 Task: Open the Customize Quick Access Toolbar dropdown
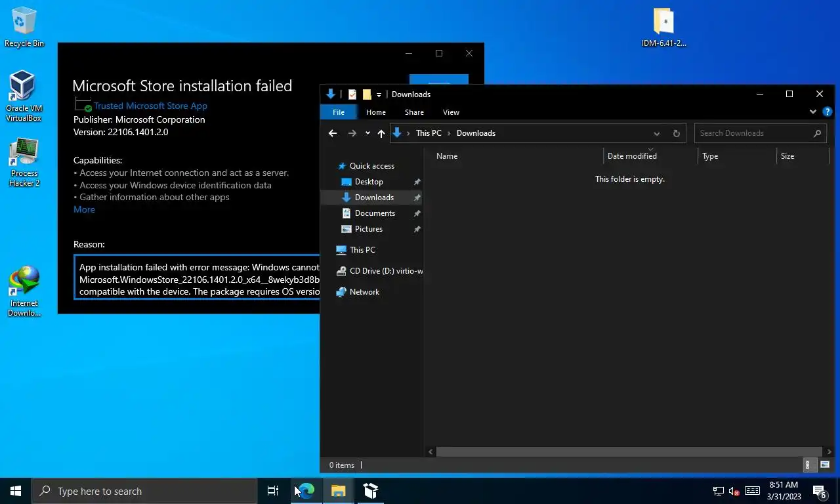tap(379, 94)
